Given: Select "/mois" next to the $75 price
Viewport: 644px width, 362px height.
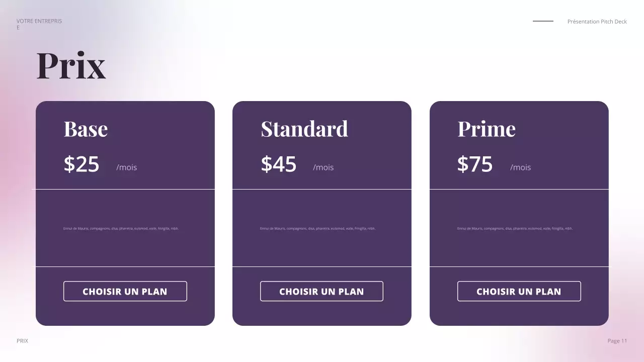Looking at the screenshot, I should 520,167.
